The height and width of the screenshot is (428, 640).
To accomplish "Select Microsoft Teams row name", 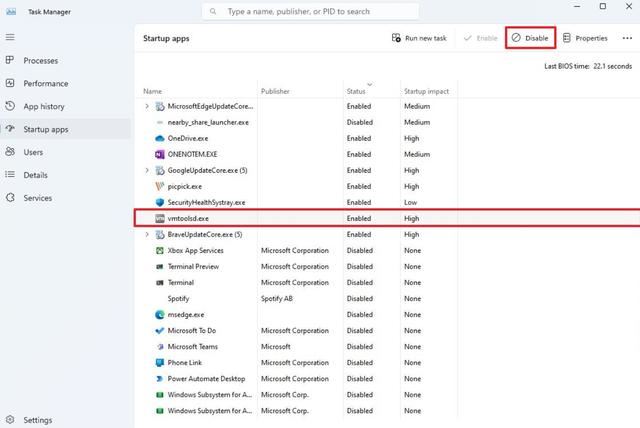I will (x=193, y=346).
